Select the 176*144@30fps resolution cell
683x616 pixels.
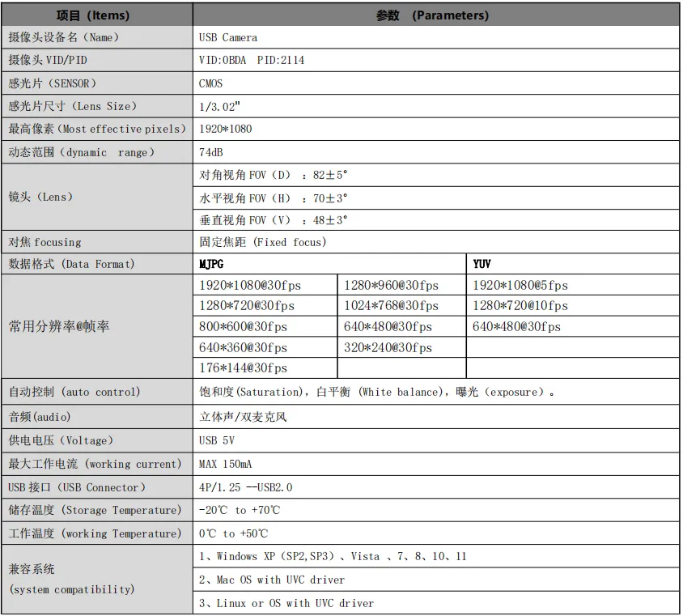[x=243, y=368]
